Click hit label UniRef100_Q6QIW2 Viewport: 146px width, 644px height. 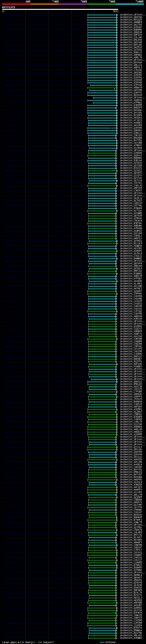pyautogui.click(x=131, y=72)
